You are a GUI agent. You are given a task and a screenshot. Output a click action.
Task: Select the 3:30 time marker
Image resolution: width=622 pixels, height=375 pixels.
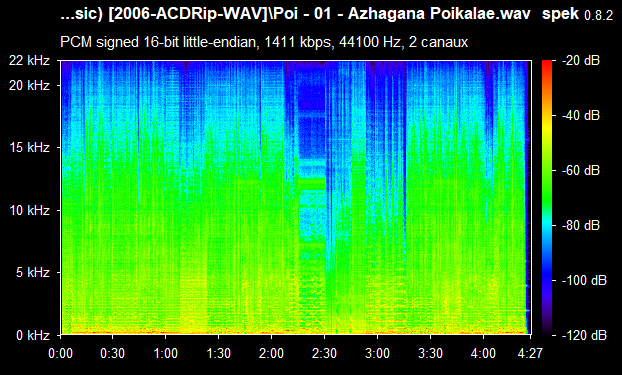430,353
